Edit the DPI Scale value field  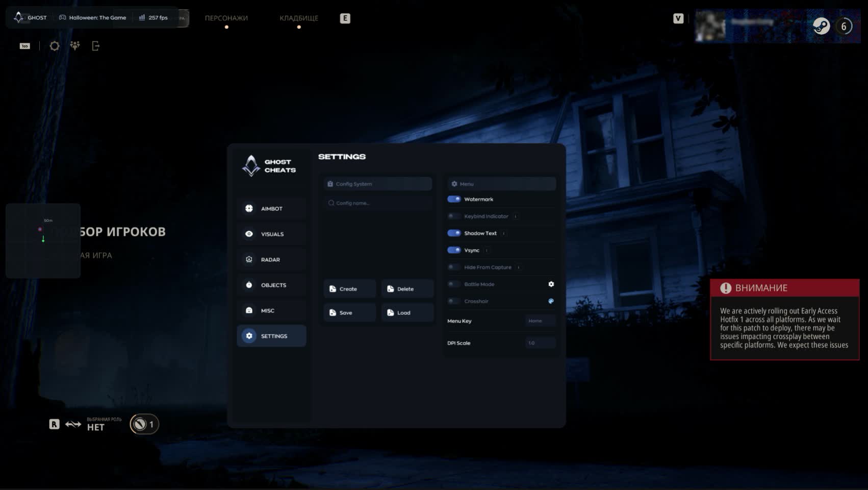tap(540, 343)
